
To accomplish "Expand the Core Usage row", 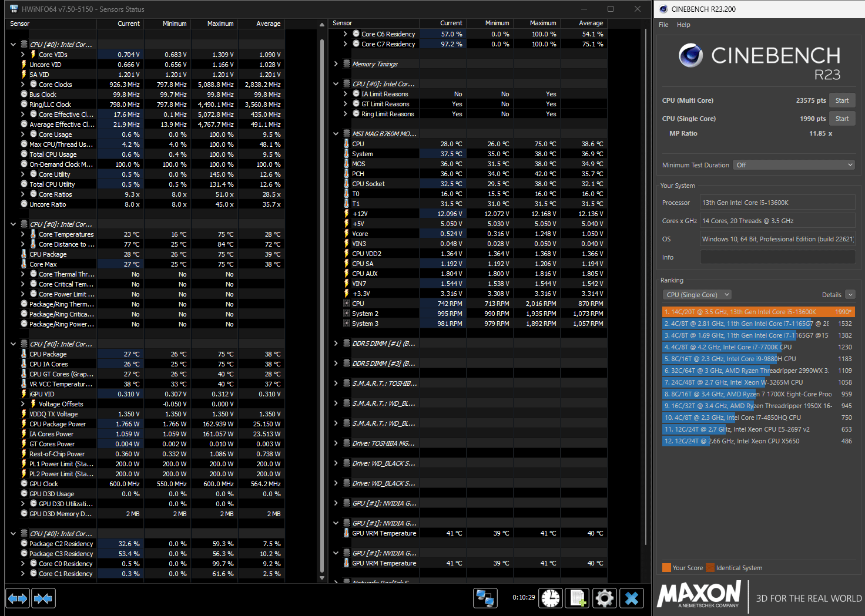I will 23,134.
